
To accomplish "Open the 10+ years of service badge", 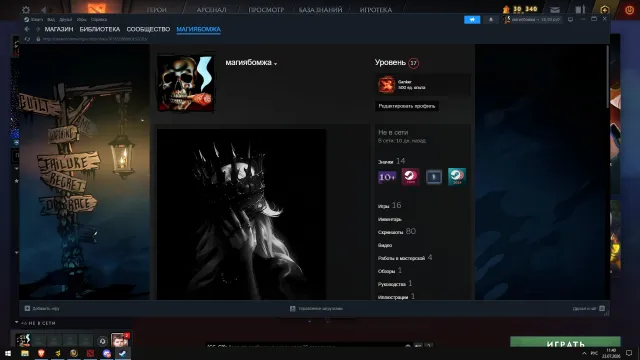I will (x=387, y=177).
